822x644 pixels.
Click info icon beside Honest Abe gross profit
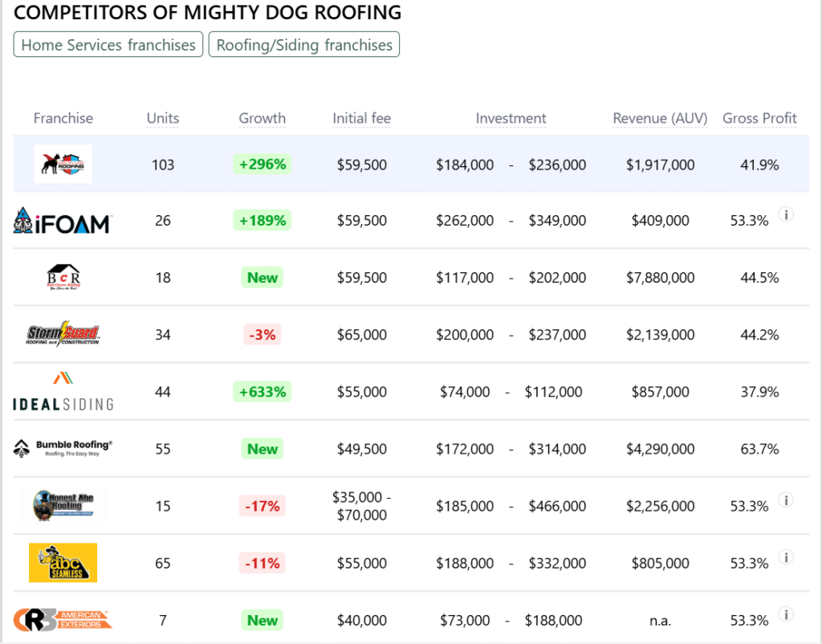(786, 499)
